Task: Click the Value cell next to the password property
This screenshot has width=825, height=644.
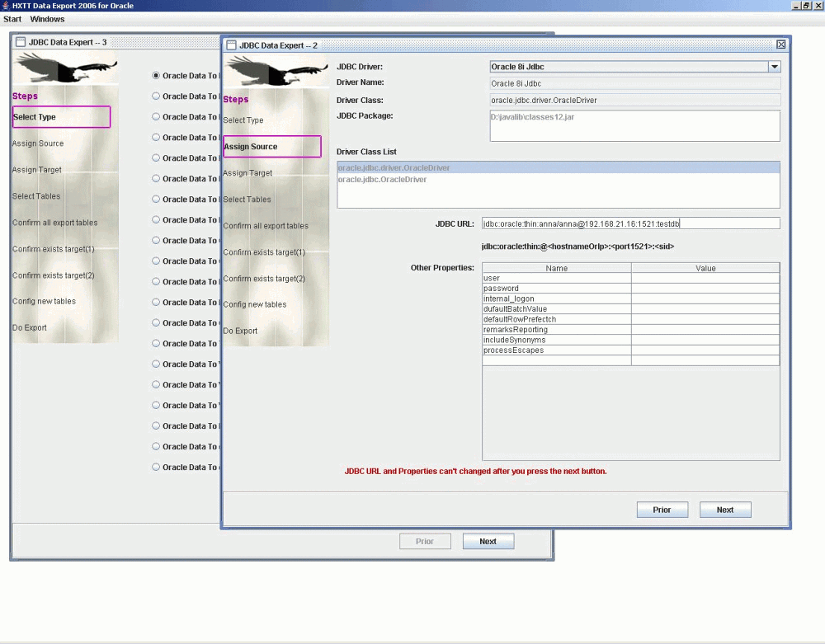Action: 705,288
